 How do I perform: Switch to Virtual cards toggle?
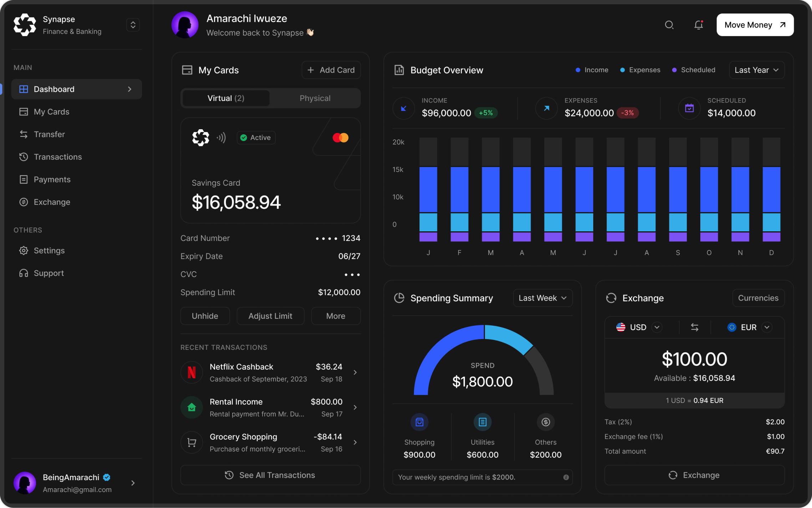(226, 98)
